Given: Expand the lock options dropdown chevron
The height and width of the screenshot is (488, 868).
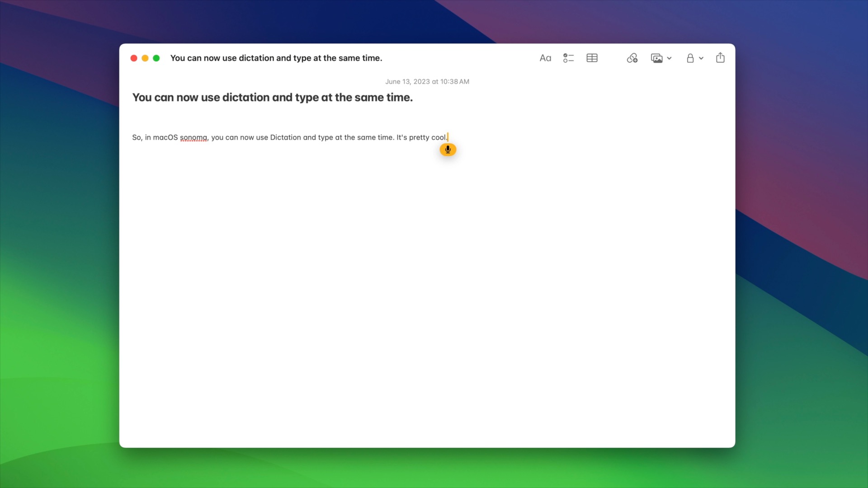Looking at the screenshot, I should [x=701, y=58].
